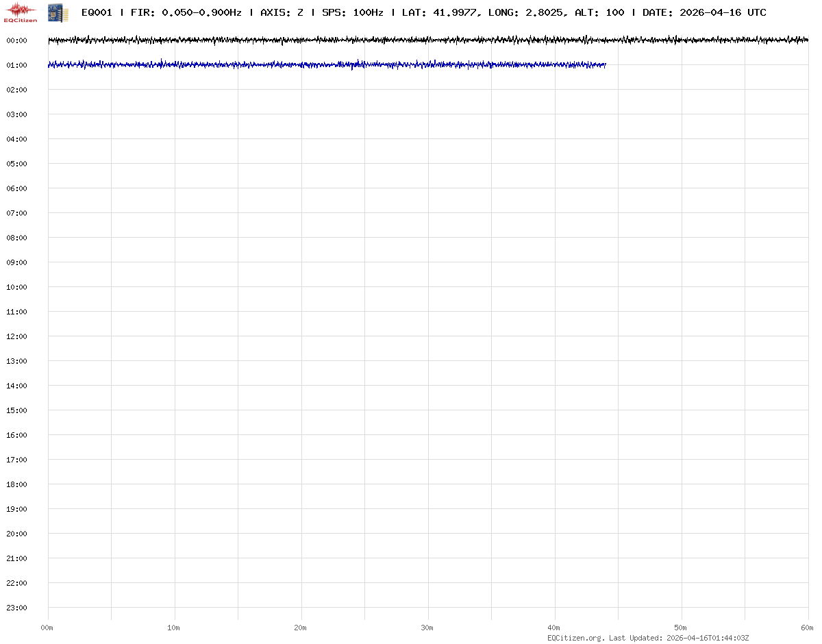Select the 23:00 hour row label

pyautogui.click(x=16, y=608)
